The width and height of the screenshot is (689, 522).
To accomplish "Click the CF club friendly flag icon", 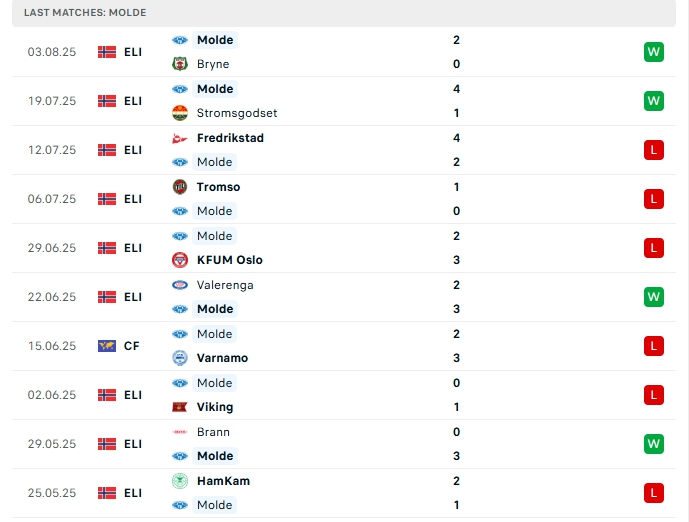I will pos(107,346).
